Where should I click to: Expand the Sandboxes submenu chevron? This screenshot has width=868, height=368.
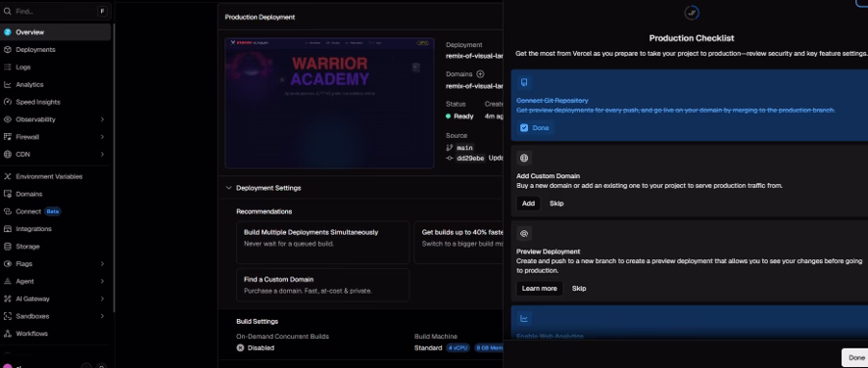(x=103, y=316)
